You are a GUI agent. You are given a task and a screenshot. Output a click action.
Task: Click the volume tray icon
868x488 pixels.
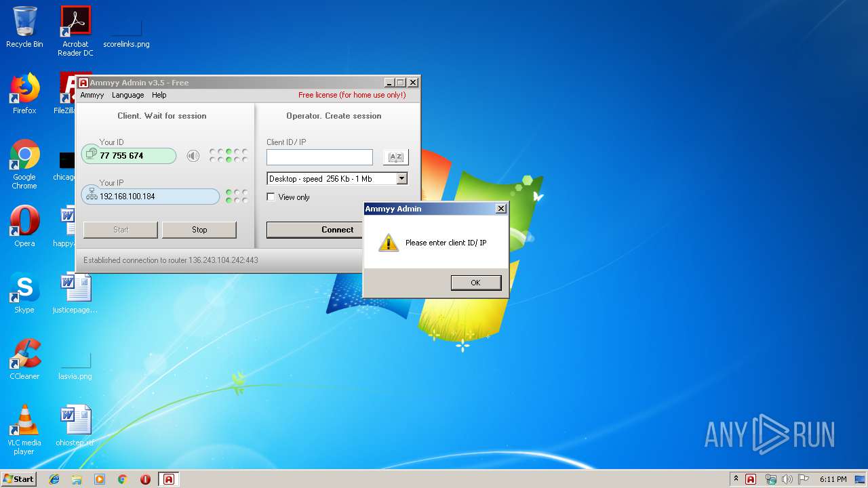click(787, 479)
